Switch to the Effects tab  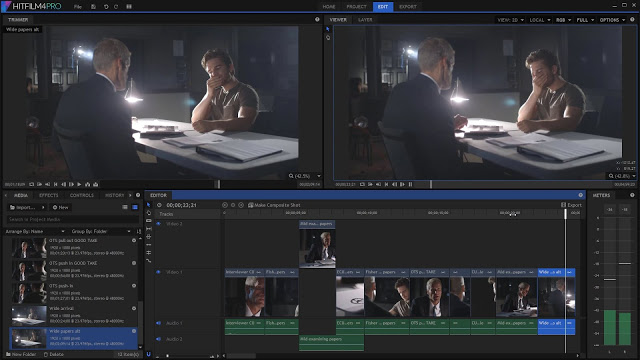tap(49, 195)
